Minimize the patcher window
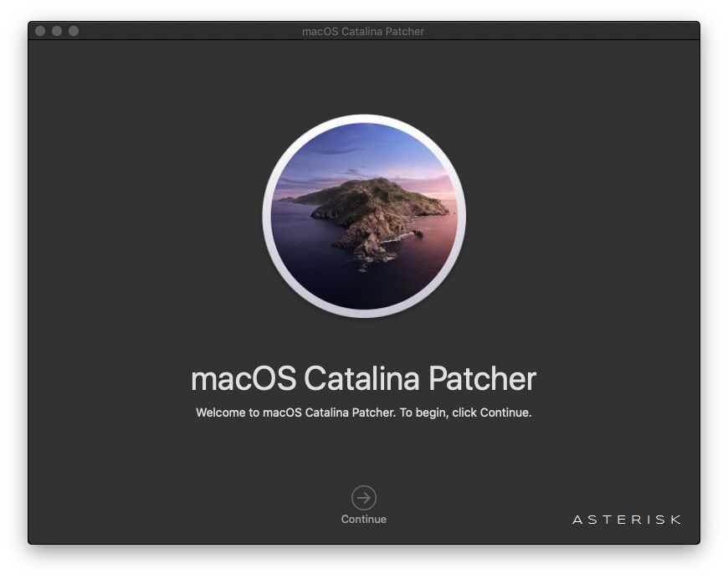Image resolution: width=728 pixels, height=579 pixels. click(57, 31)
